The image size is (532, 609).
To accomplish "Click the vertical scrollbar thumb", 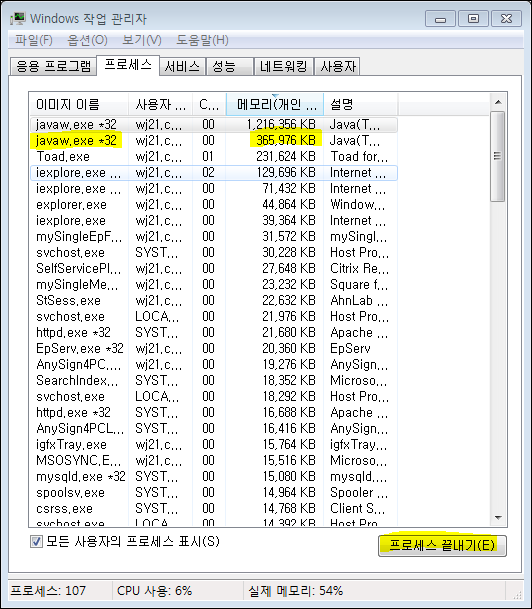I will pyautogui.click(x=497, y=157).
